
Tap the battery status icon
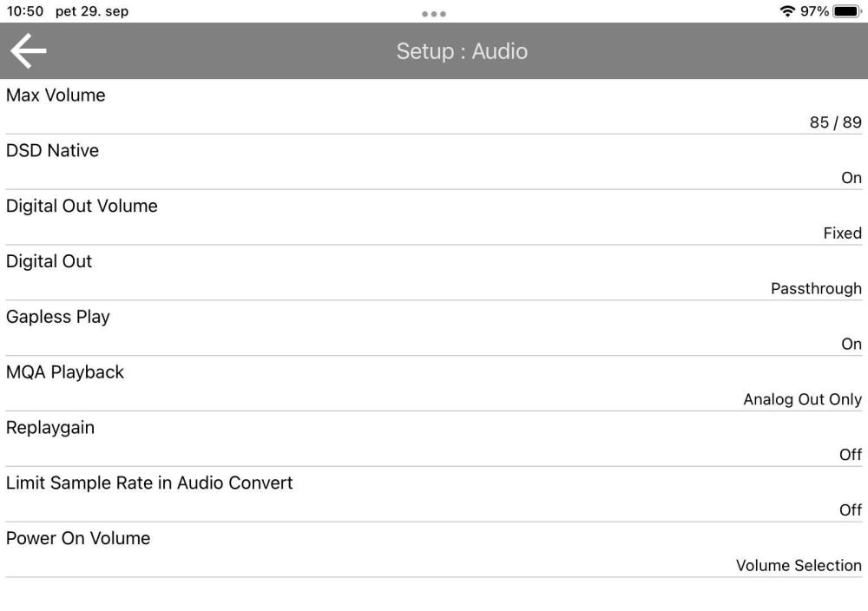tap(846, 11)
